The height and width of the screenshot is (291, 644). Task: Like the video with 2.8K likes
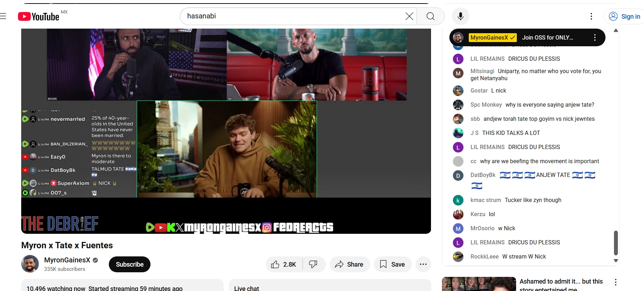(x=284, y=265)
